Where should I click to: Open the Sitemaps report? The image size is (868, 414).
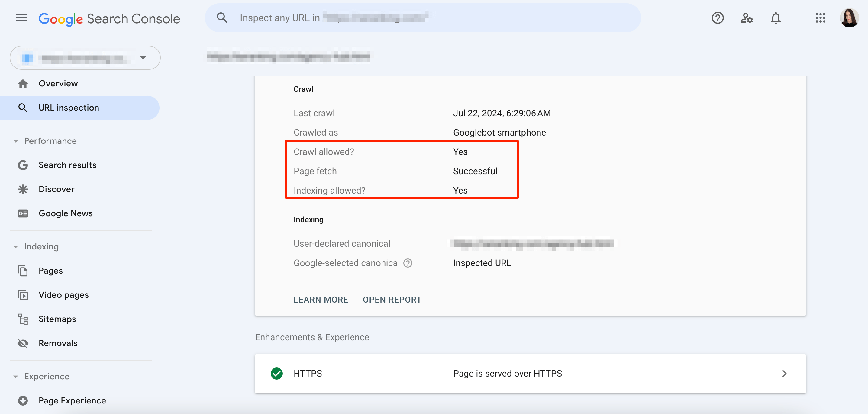(57, 319)
